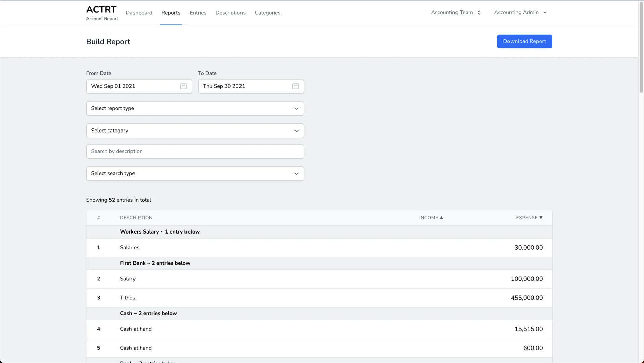The height and width of the screenshot is (363, 644).
Task: Click the Showing 52 entries text
Action: tap(118, 200)
